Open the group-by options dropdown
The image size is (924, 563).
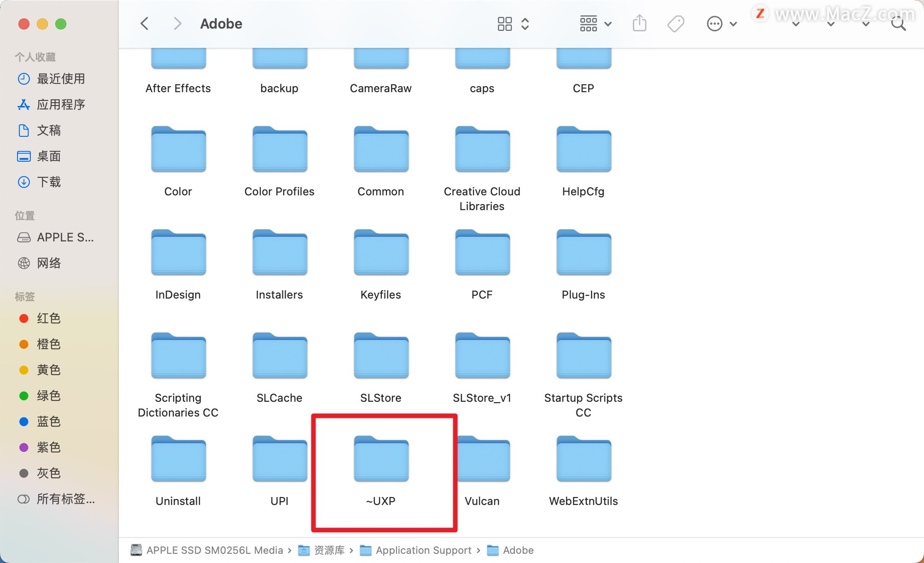tap(595, 24)
